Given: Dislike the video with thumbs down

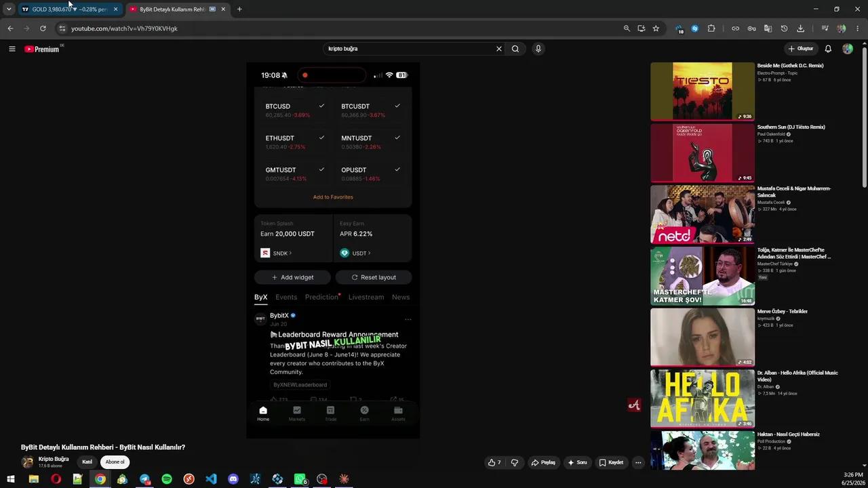Looking at the screenshot, I should point(515,462).
